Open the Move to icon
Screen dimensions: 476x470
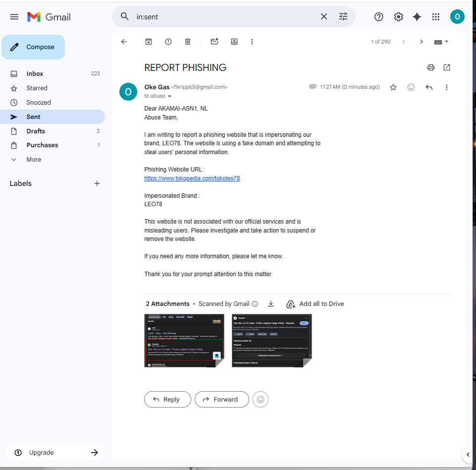click(234, 42)
